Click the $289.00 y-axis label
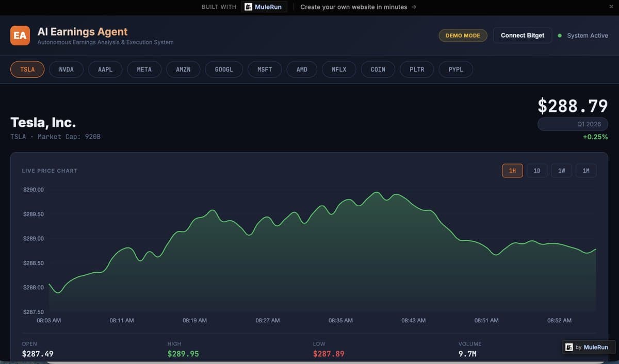The height and width of the screenshot is (364, 619). click(x=34, y=239)
